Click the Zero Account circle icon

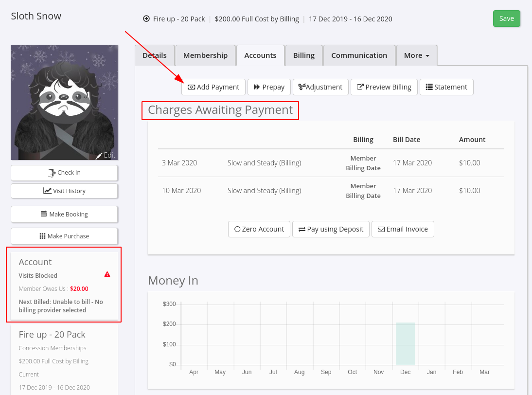pyautogui.click(x=237, y=230)
